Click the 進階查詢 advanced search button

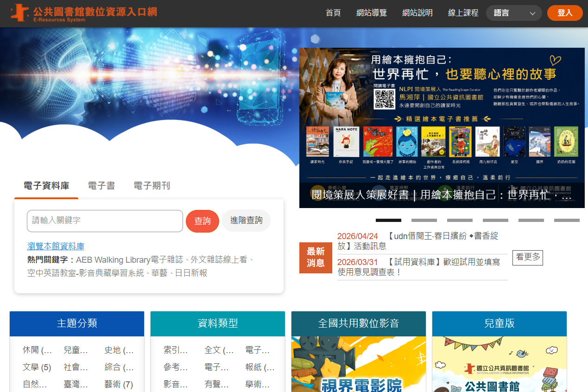coord(247,221)
